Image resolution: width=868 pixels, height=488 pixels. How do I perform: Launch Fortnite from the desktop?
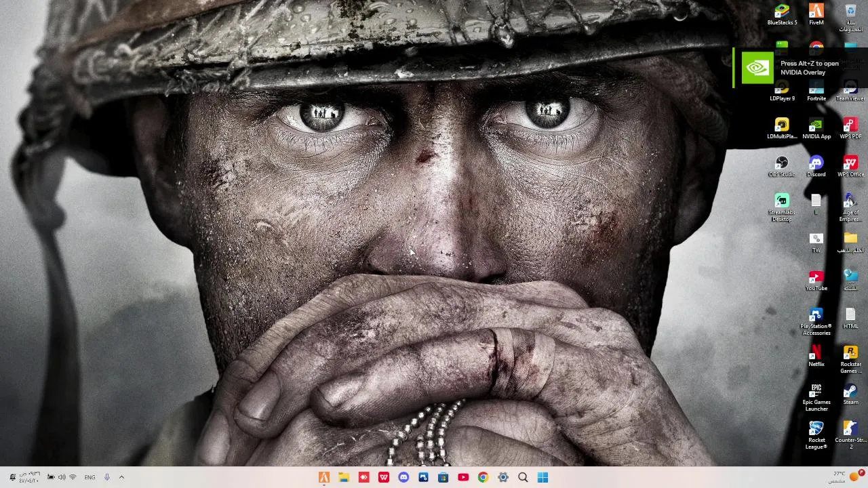[816, 90]
